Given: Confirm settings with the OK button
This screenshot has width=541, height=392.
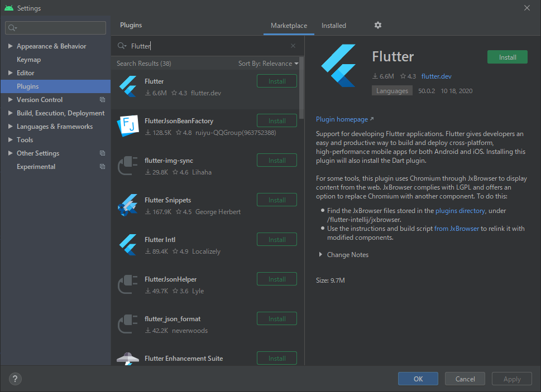Looking at the screenshot, I should point(418,379).
